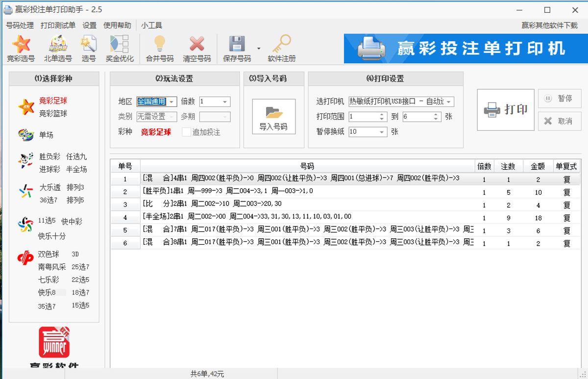Select 排列3 game

tap(75, 187)
